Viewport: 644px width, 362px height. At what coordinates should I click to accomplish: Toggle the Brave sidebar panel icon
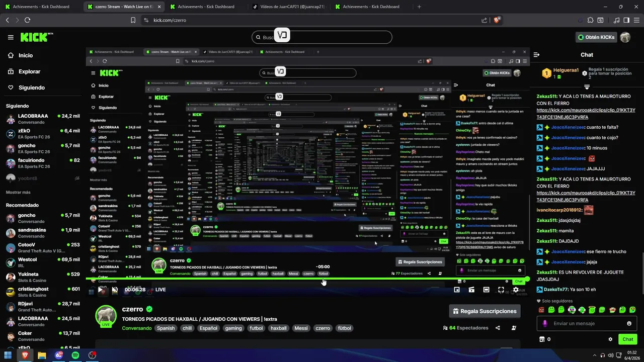[626, 20]
